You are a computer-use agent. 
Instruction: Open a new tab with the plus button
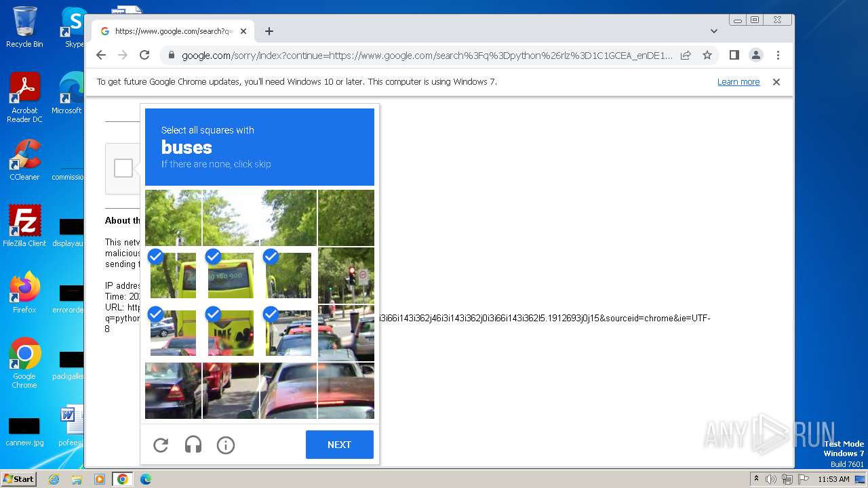coord(269,31)
